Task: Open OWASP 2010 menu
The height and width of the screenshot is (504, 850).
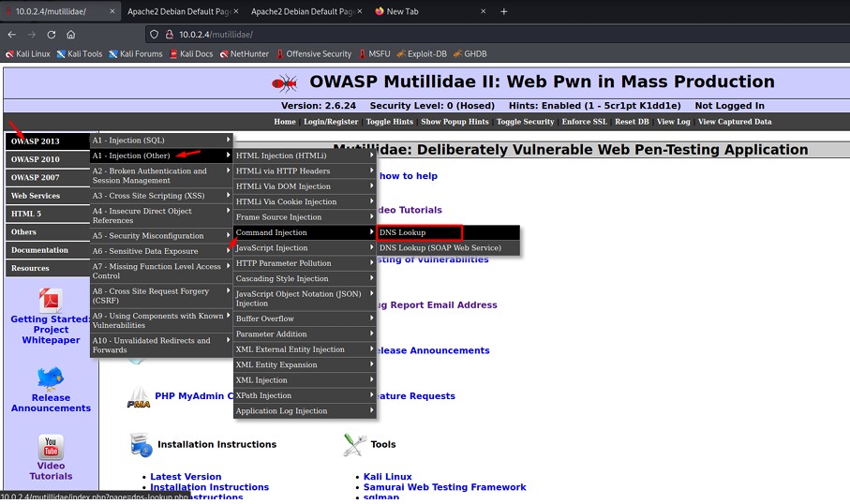Action: tap(48, 159)
